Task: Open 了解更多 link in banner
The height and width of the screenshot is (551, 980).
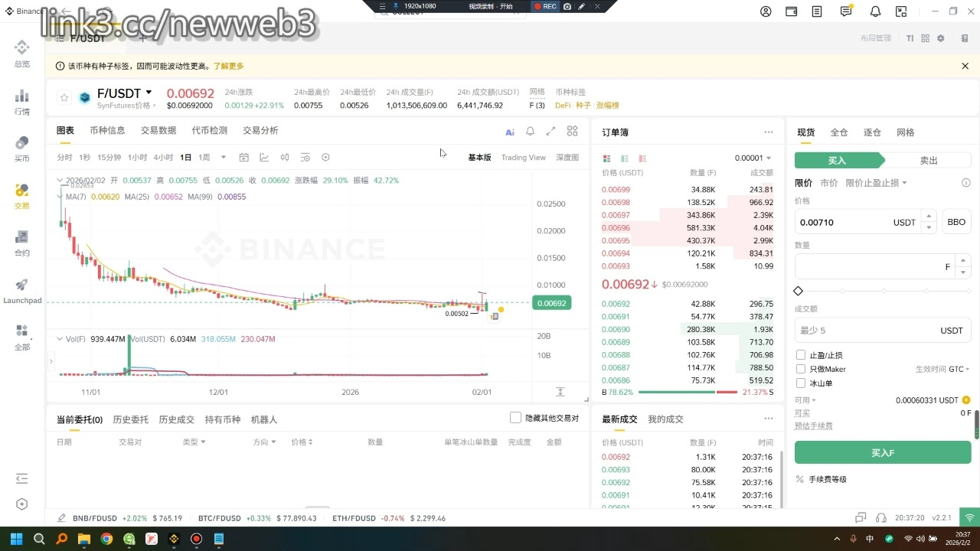Action: coord(228,67)
